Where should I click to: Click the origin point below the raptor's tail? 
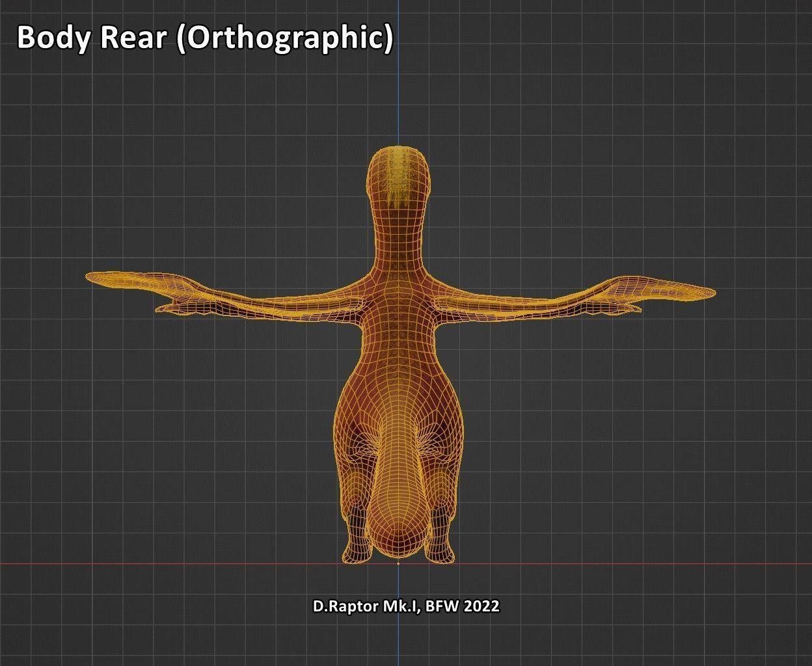pyautogui.click(x=398, y=564)
